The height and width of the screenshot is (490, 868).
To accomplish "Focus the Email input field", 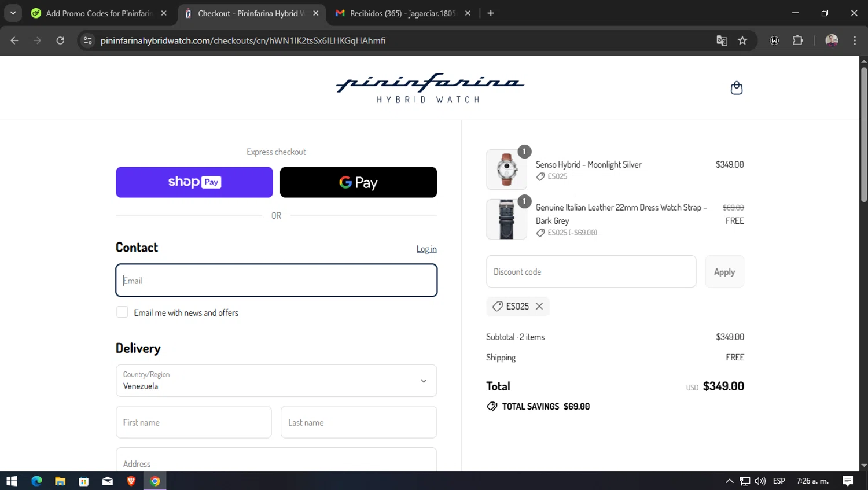I will [x=276, y=281].
